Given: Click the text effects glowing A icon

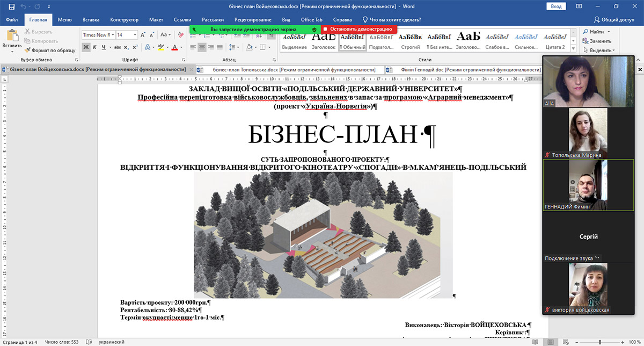Looking at the screenshot, I should 148,47.
